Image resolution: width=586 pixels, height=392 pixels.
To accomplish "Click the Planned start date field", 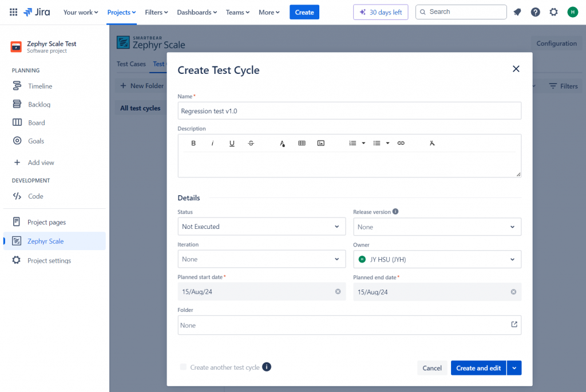I will point(262,291).
